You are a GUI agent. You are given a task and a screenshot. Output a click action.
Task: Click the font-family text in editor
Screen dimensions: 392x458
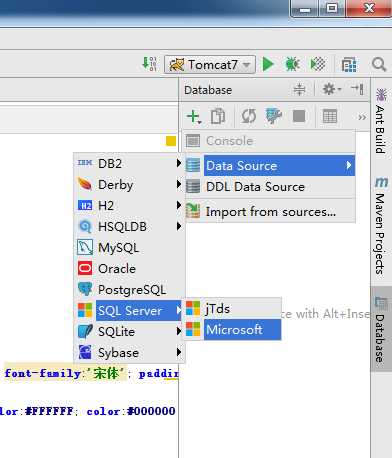43,373
